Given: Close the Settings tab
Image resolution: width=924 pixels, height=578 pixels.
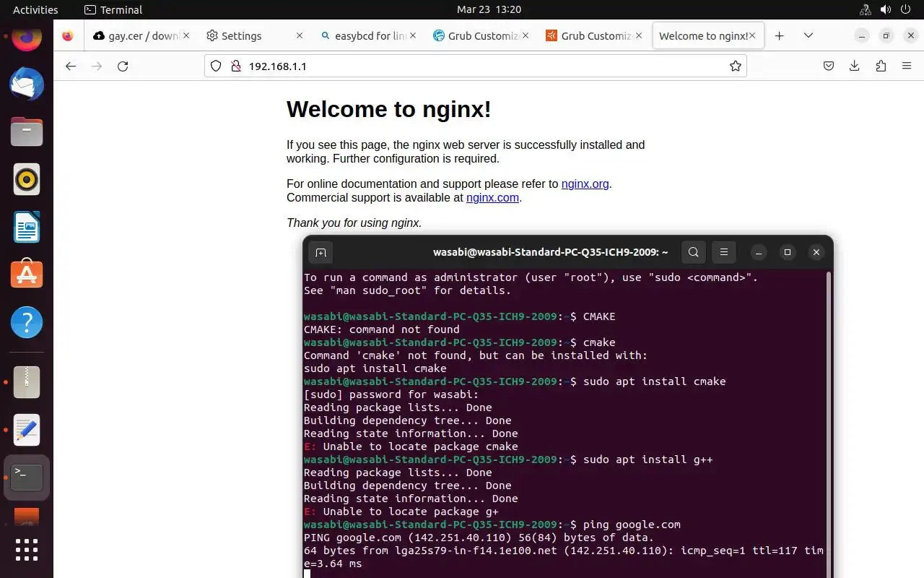Looking at the screenshot, I should [300, 35].
